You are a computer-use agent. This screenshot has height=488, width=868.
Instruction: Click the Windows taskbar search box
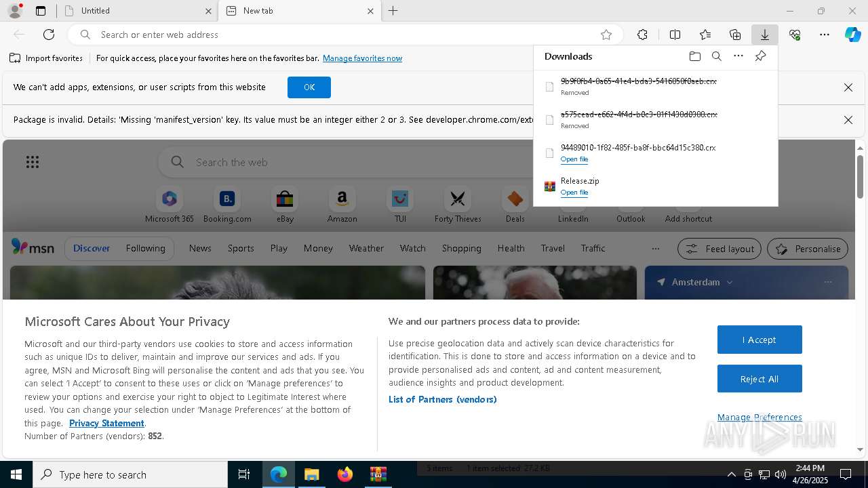[130, 474]
